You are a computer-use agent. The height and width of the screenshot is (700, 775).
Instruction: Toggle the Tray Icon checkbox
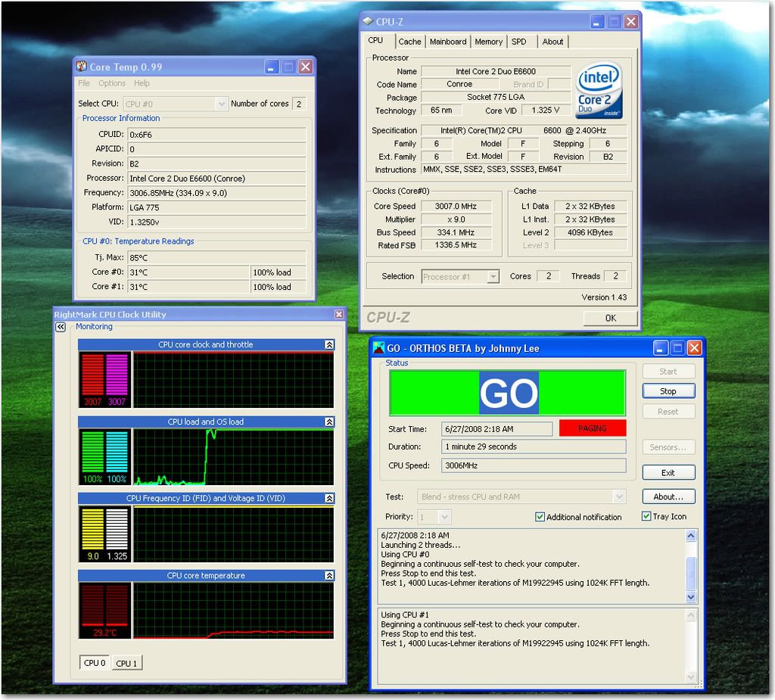tap(646, 516)
